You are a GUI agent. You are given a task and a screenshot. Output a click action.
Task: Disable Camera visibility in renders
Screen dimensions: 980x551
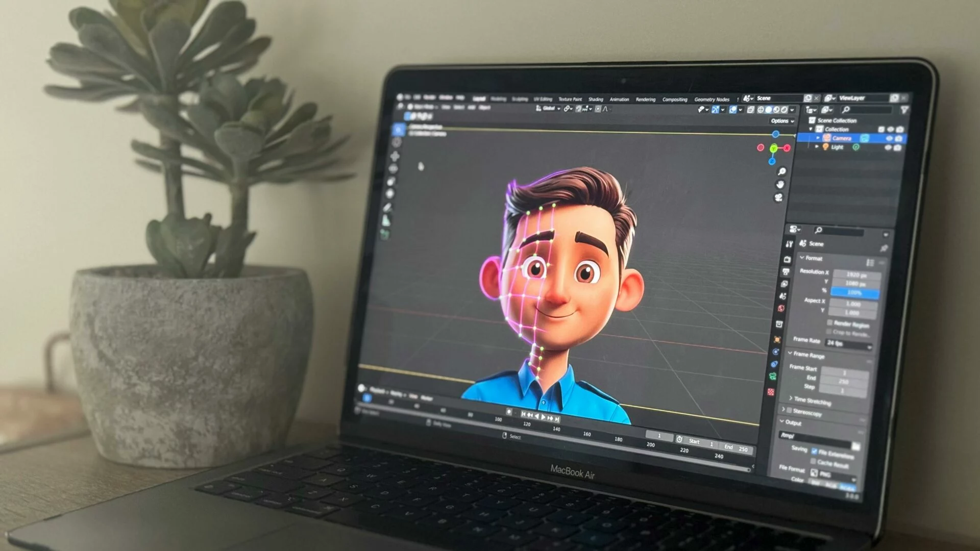tap(899, 138)
